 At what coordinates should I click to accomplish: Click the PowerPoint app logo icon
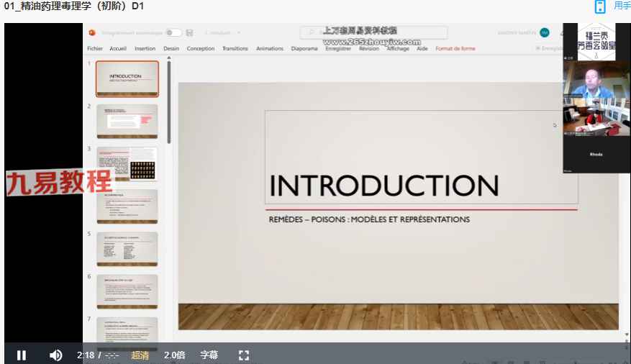[92, 32]
